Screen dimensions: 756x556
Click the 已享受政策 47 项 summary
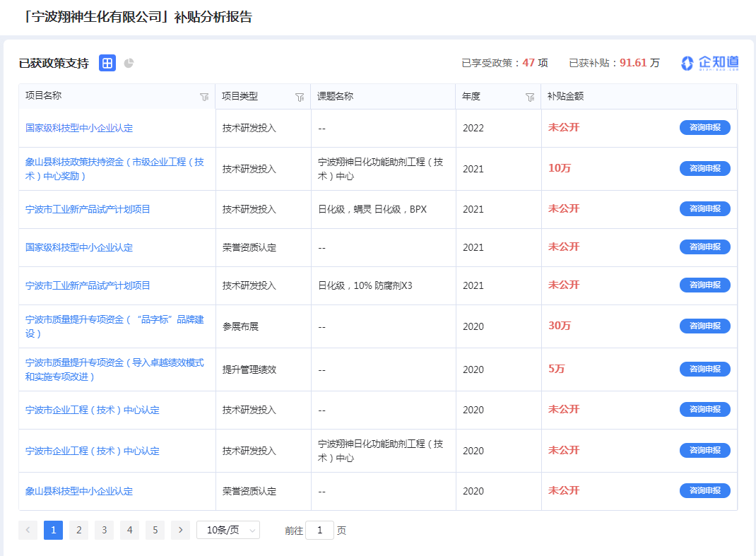(504, 63)
